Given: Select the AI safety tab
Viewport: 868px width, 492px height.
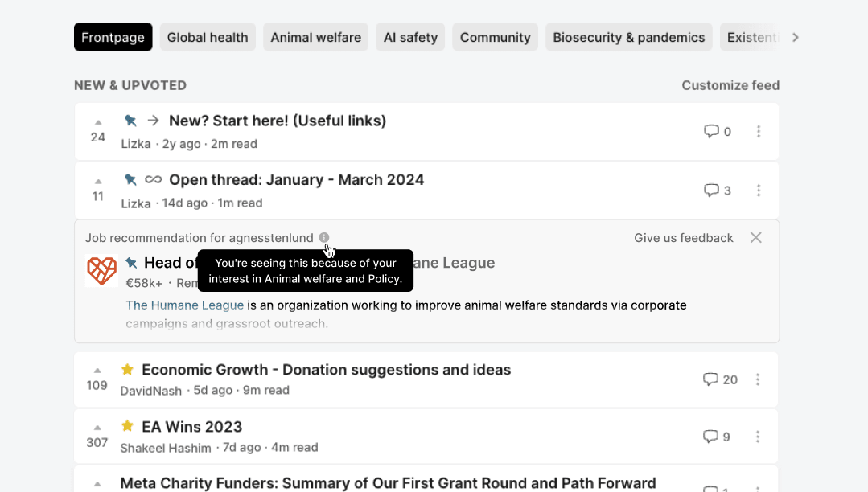Looking at the screenshot, I should pyautogui.click(x=410, y=37).
